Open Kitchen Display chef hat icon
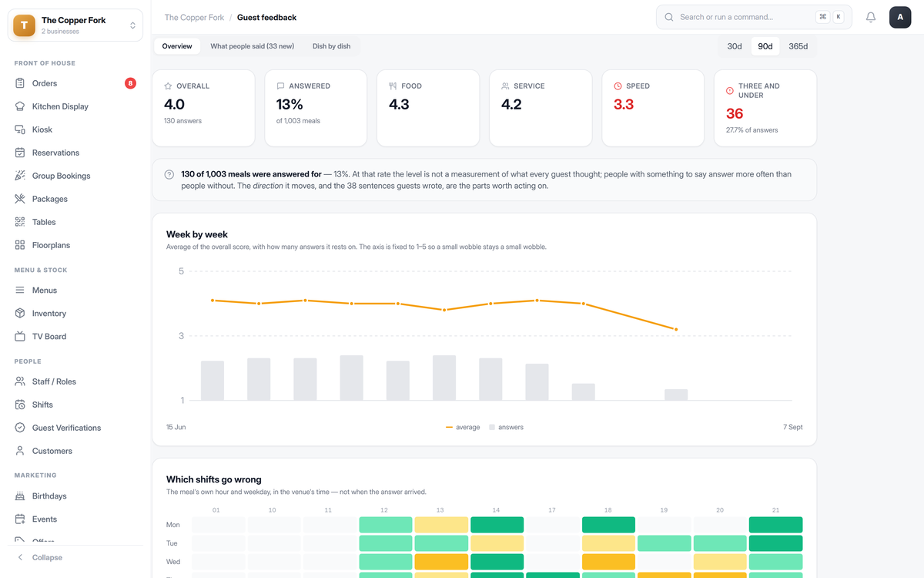This screenshot has width=924, height=578. (20, 106)
